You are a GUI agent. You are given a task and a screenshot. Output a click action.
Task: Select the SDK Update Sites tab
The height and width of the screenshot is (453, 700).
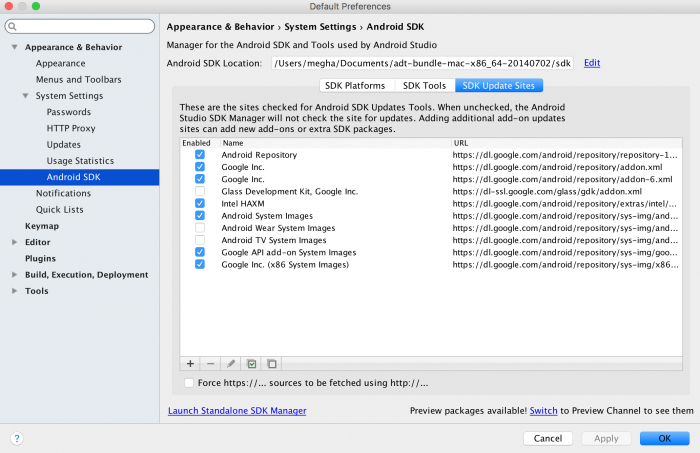[499, 86]
